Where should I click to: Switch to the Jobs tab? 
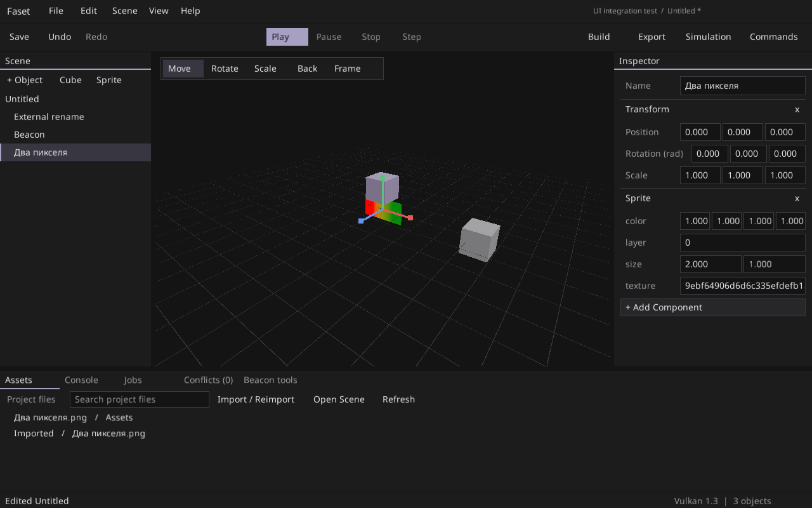(x=133, y=380)
